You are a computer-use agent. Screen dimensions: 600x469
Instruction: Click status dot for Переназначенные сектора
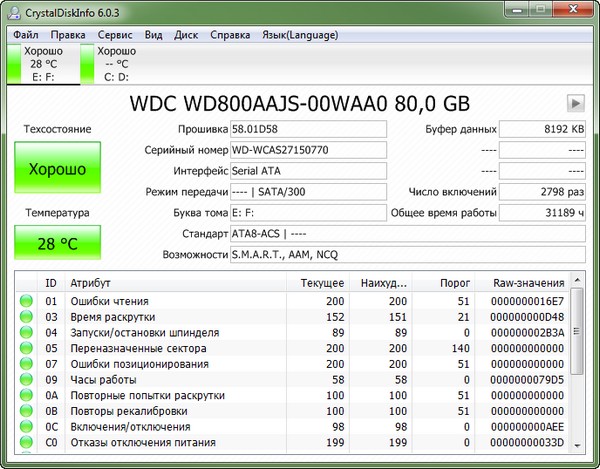pyautogui.click(x=26, y=348)
